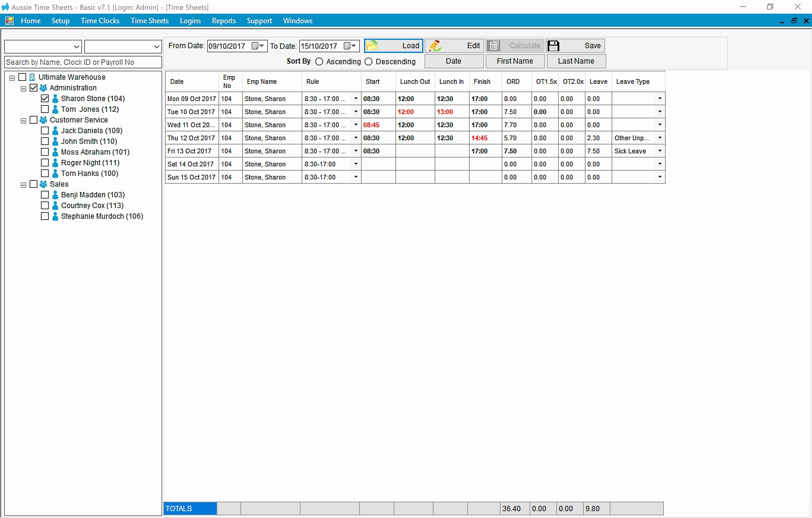The image size is (812, 518).
Task: Click the Administration department group icon
Action: [42, 87]
